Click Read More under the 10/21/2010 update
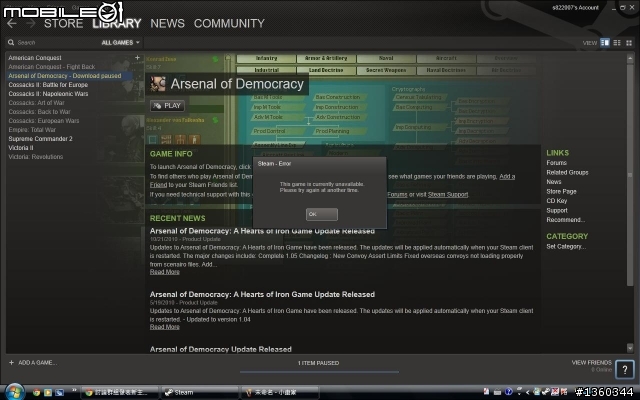The image size is (640, 400). [164, 272]
